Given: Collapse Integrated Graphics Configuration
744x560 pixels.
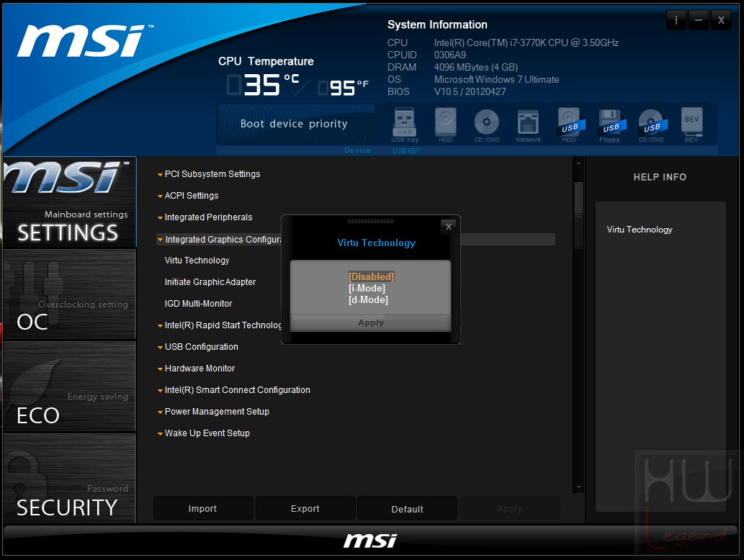Looking at the screenshot, I should coord(219,240).
